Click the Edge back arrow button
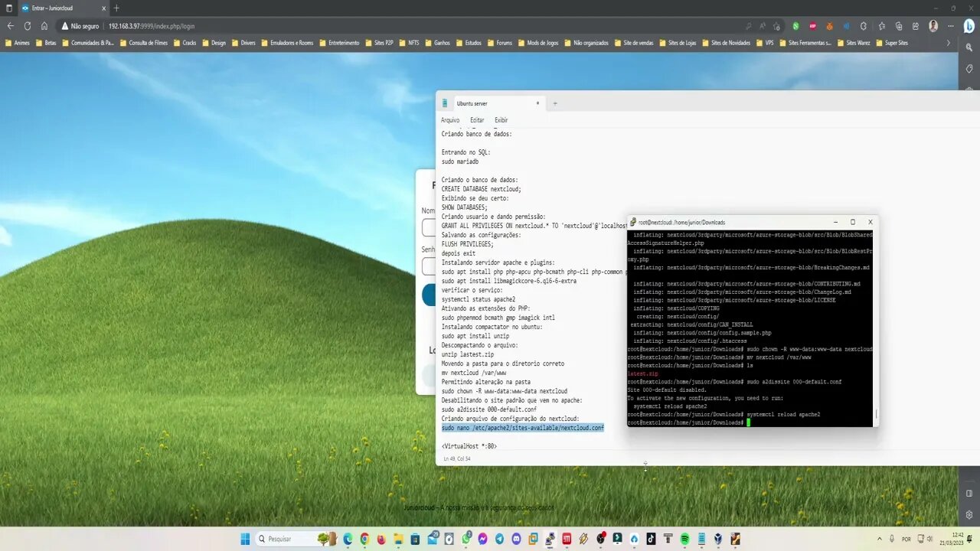This screenshot has width=980, height=551. (11, 25)
